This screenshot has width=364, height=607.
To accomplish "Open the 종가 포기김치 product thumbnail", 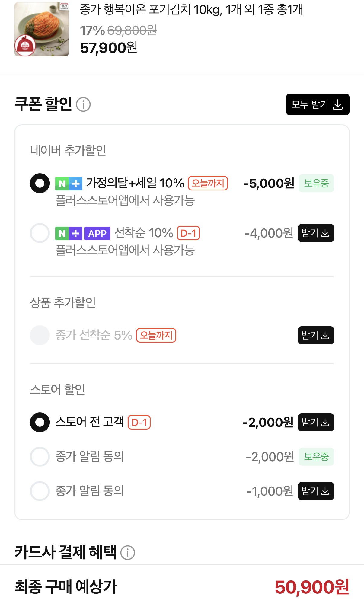I will [x=42, y=29].
